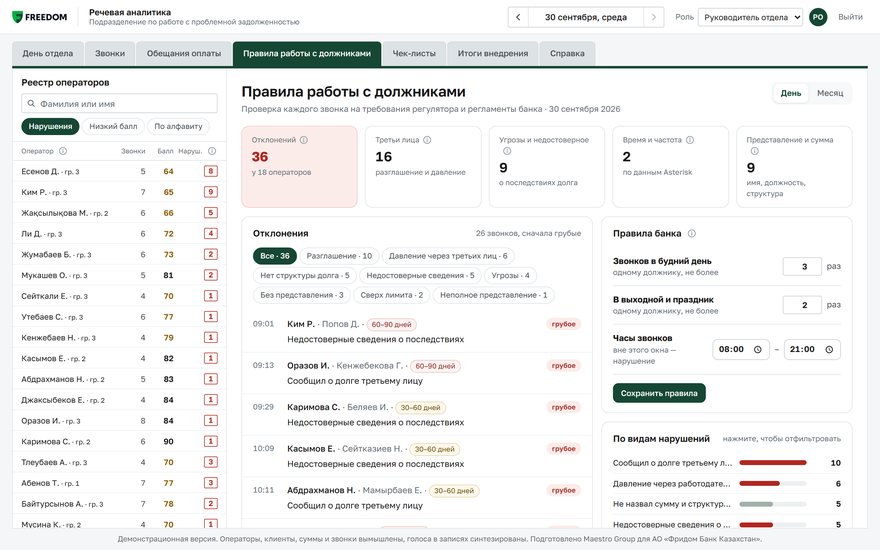Click clock icon in 21:00 field
The height and width of the screenshot is (550, 880).
click(x=829, y=350)
